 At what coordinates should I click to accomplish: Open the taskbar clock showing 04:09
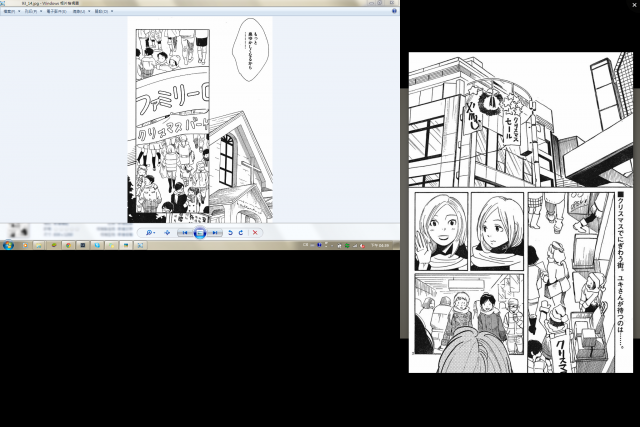pos(380,245)
